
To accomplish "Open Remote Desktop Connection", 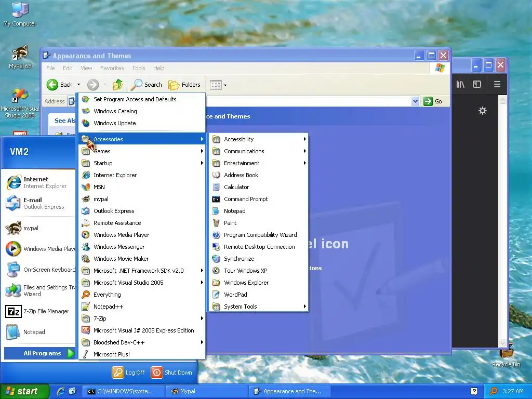I will (258, 247).
